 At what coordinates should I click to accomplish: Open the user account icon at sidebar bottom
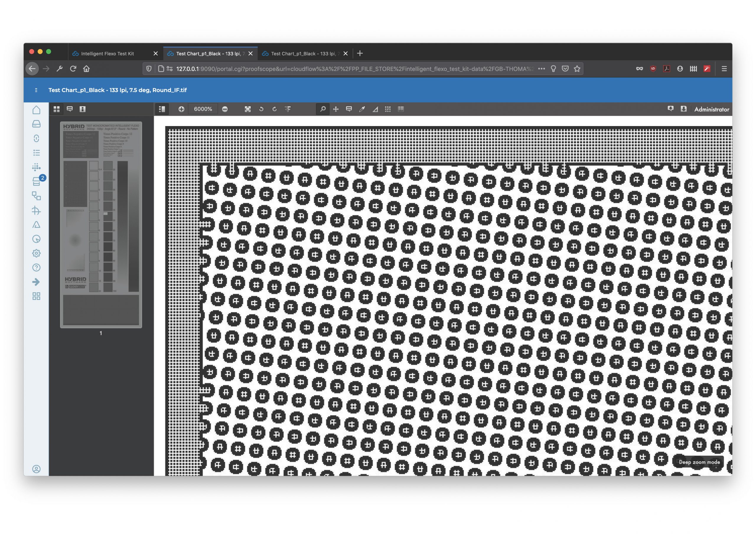tap(36, 469)
